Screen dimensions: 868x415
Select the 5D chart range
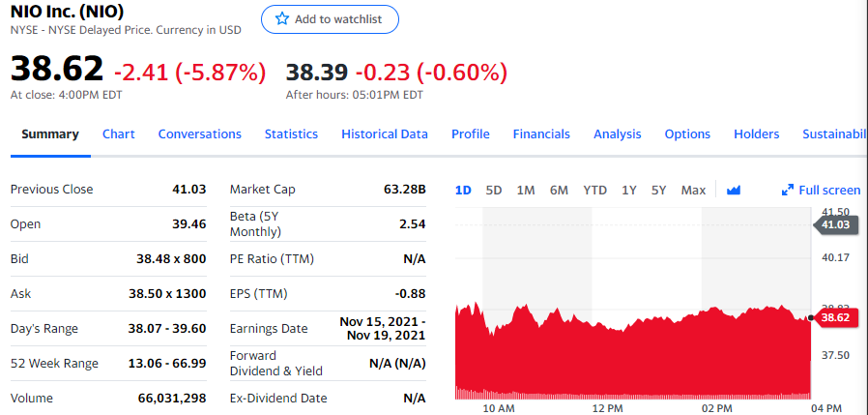pos(493,190)
